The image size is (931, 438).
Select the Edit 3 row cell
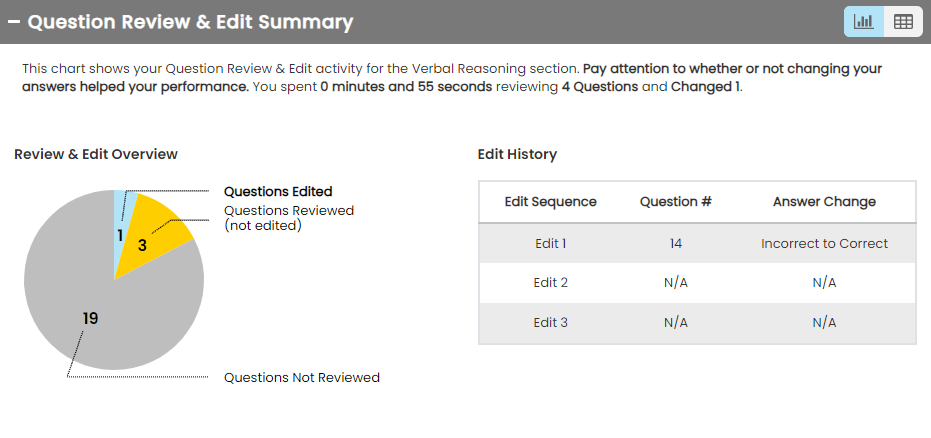point(550,323)
